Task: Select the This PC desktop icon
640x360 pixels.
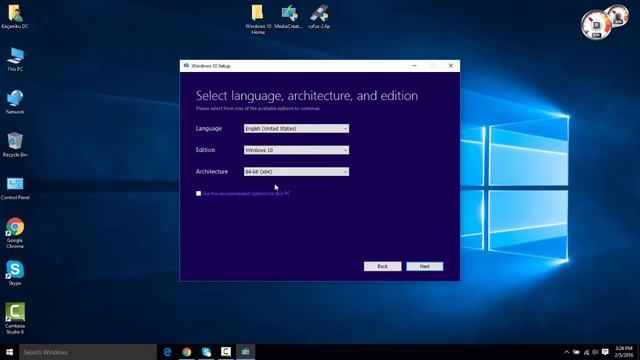Action: point(15,59)
